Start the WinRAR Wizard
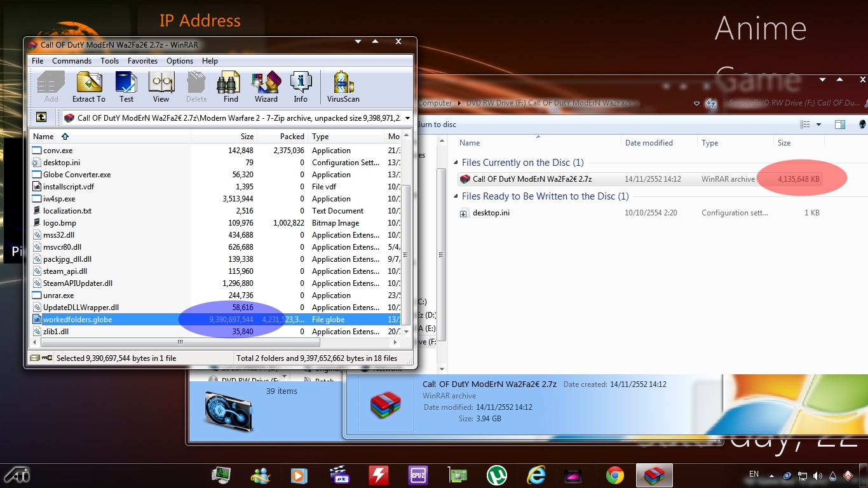868x488 pixels. [x=266, y=87]
